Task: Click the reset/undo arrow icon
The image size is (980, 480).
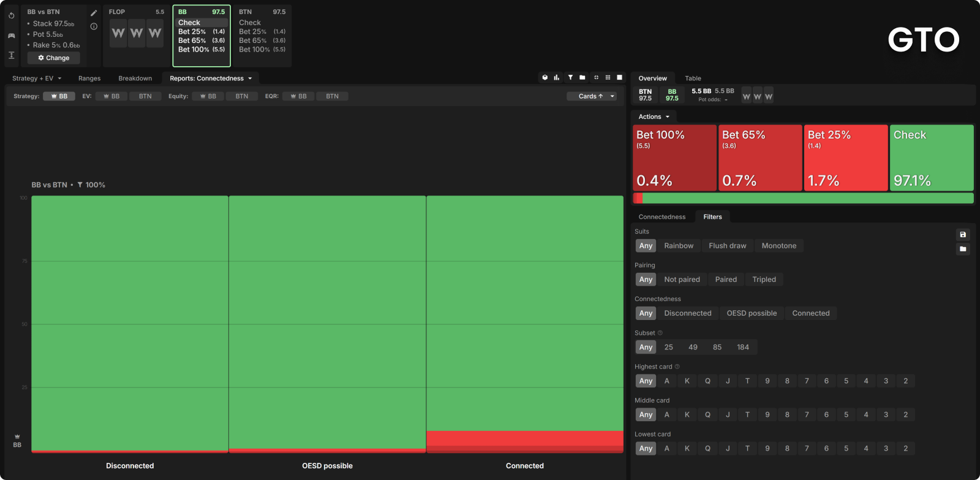Action: (x=11, y=16)
